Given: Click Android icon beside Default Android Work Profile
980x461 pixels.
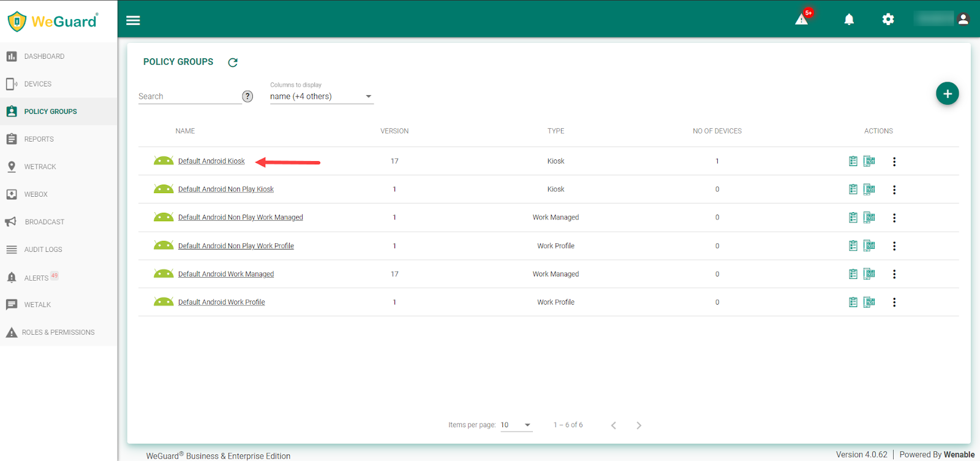Looking at the screenshot, I should point(164,302).
